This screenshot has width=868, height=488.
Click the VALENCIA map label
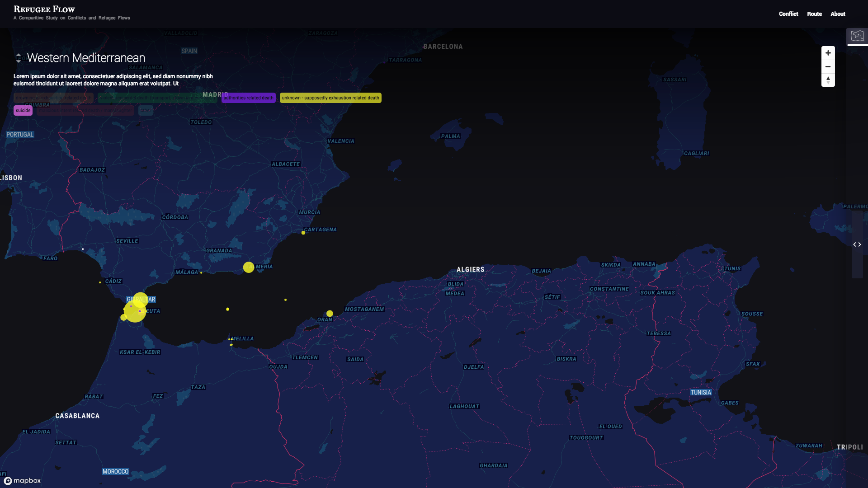(x=341, y=141)
